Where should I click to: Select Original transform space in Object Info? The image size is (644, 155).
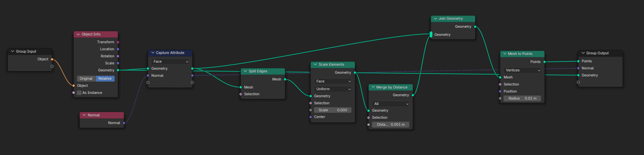click(86, 79)
